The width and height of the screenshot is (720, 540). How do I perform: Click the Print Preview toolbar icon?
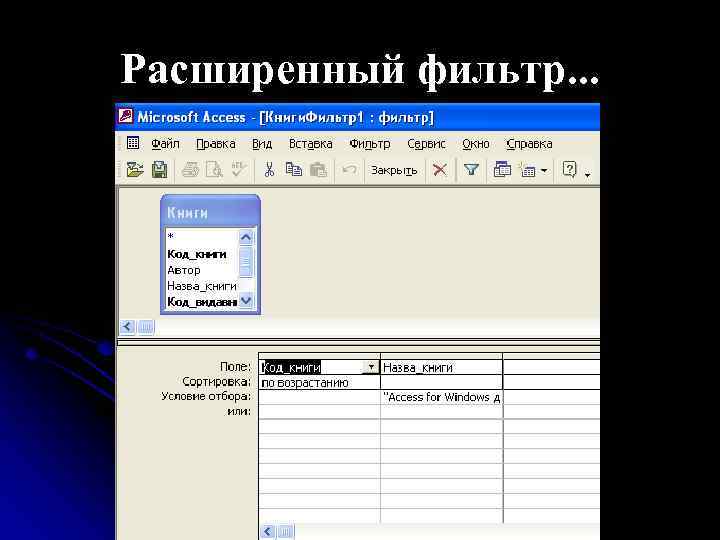(x=214, y=170)
